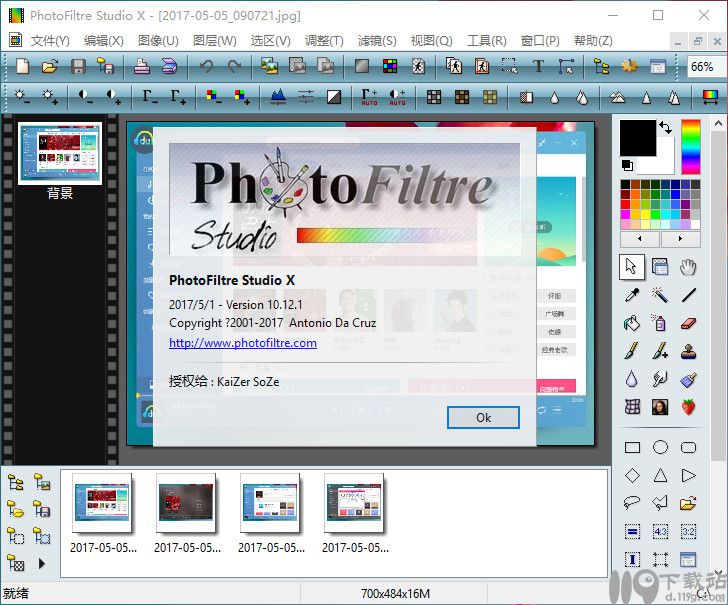Open the histogram icon

(x=278, y=97)
